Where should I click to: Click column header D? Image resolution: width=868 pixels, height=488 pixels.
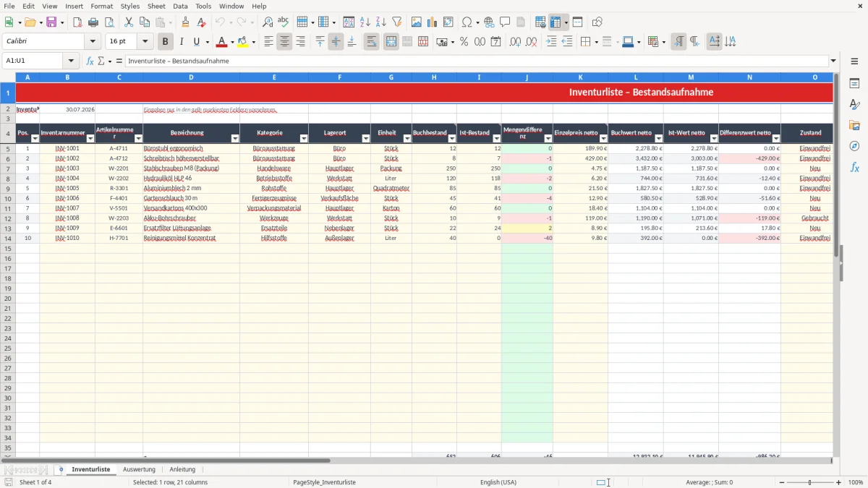[x=191, y=77]
